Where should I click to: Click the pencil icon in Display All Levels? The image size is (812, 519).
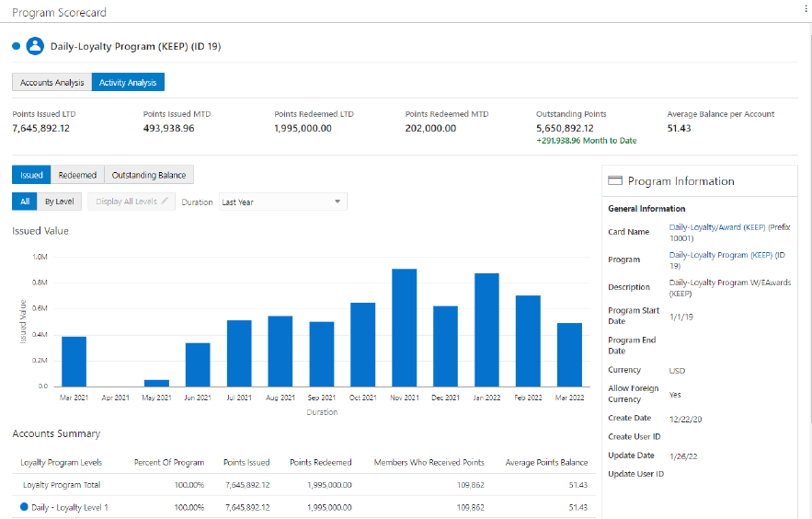[165, 201]
